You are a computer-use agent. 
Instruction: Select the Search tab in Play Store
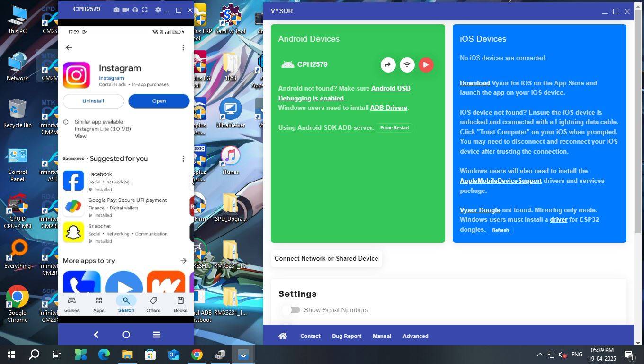126,305
